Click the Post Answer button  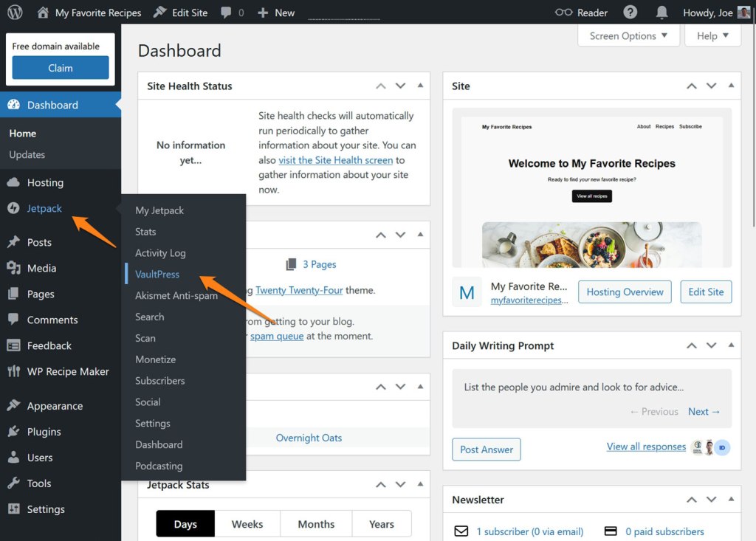coord(487,449)
